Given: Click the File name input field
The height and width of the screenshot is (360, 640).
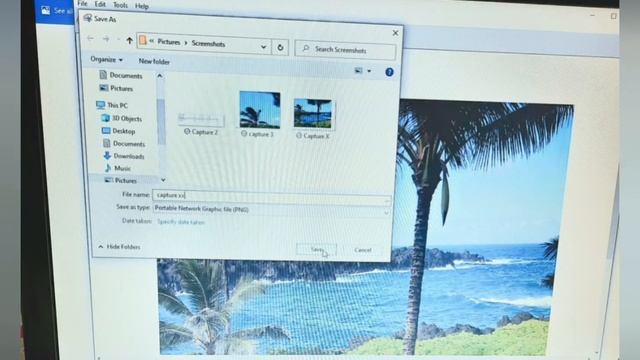Looking at the screenshot, I should tap(271, 197).
